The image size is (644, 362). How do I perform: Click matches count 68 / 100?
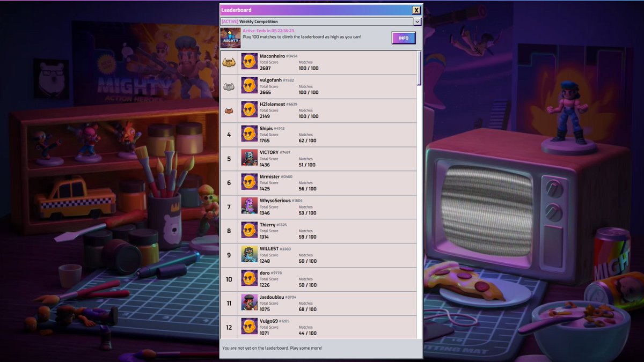tap(308, 309)
